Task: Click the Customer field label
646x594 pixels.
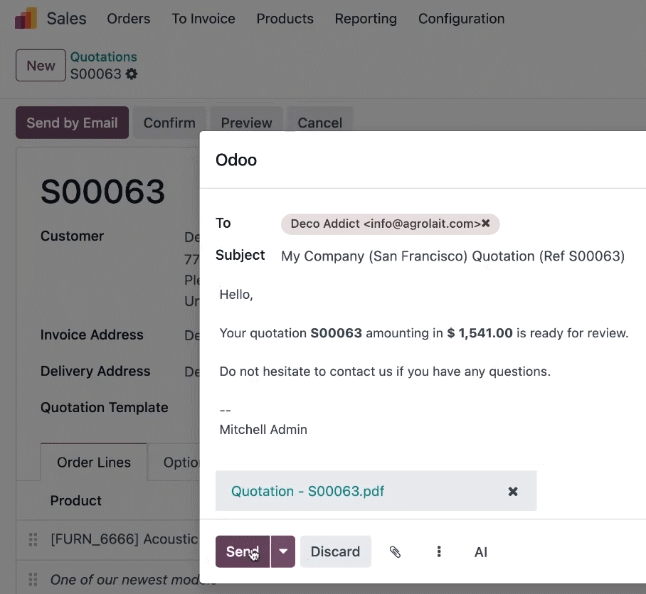Action: (72, 236)
